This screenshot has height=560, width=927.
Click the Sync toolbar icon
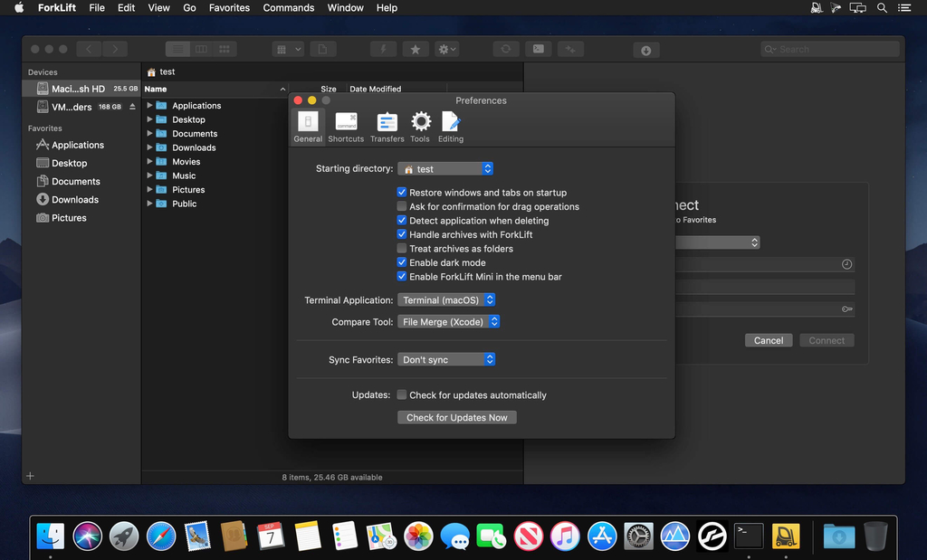pos(506,50)
